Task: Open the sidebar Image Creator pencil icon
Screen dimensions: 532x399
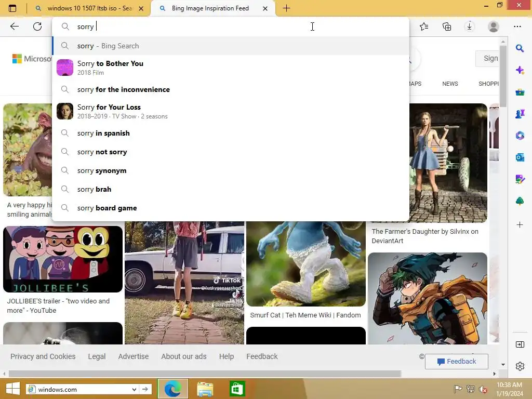Action: coord(520,179)
